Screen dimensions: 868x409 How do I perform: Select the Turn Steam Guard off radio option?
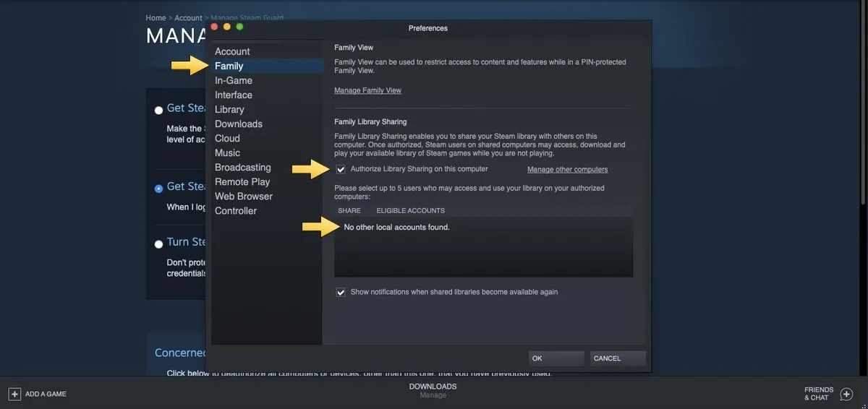pyautogui.click(x=158, y=244)
